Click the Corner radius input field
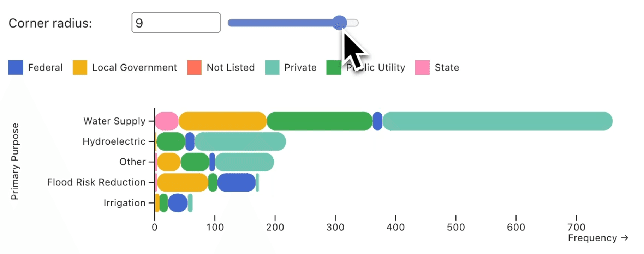 tap(176, 23)
